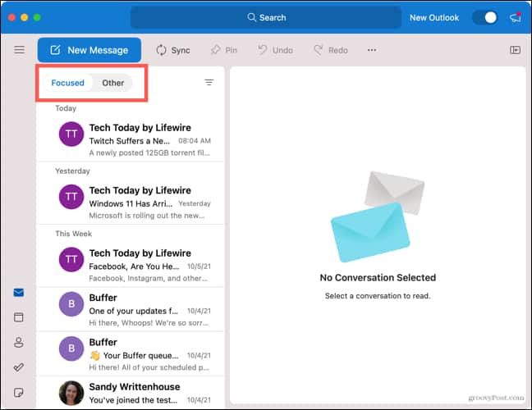Open the Notes view in sidebar
This screenshot has height=410, width=532.
pos(18,393)
